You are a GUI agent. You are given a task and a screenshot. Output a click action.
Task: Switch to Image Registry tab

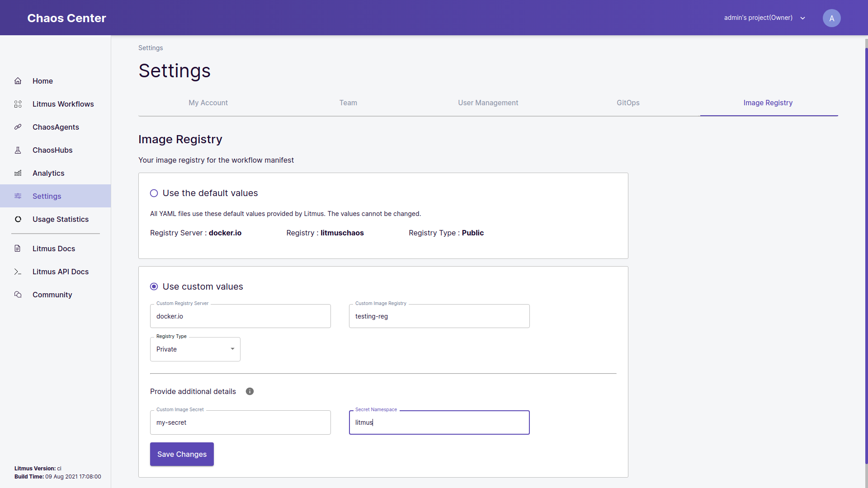pos(768,103)
